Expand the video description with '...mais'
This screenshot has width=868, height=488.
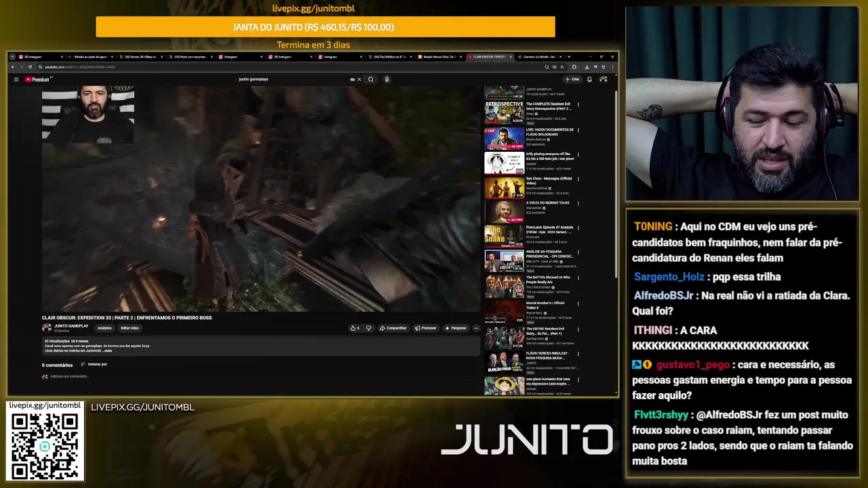108,351
